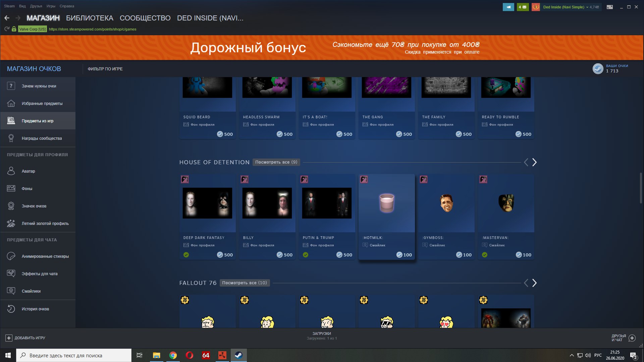
Task: Open Значок очков badge icon
Action: click(x=11, y=206)
